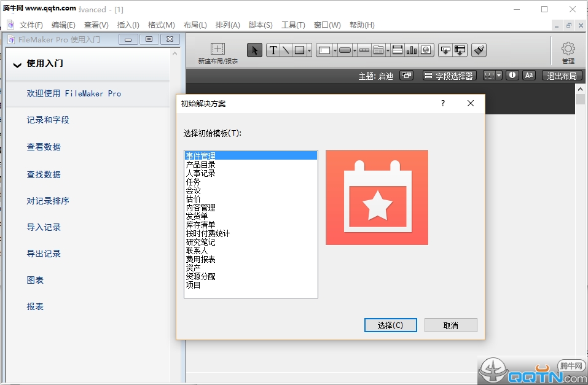Click the 退出布局 button

coord(562,76)
